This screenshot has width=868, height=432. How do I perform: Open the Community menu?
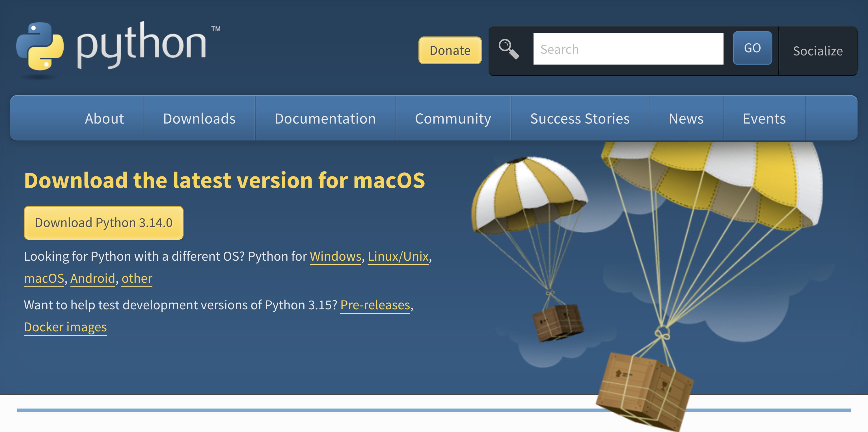453,119
